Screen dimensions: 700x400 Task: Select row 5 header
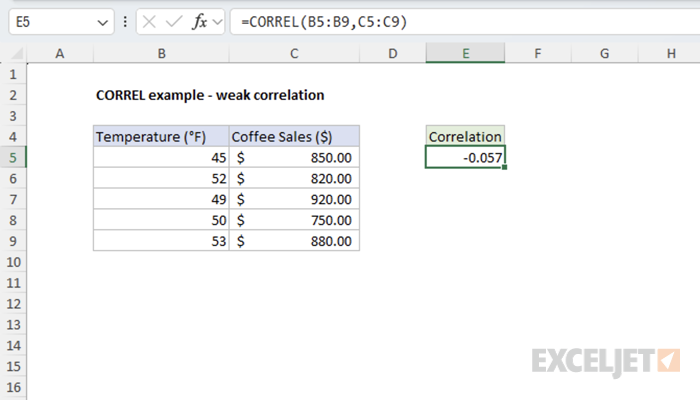coord(13,158)
